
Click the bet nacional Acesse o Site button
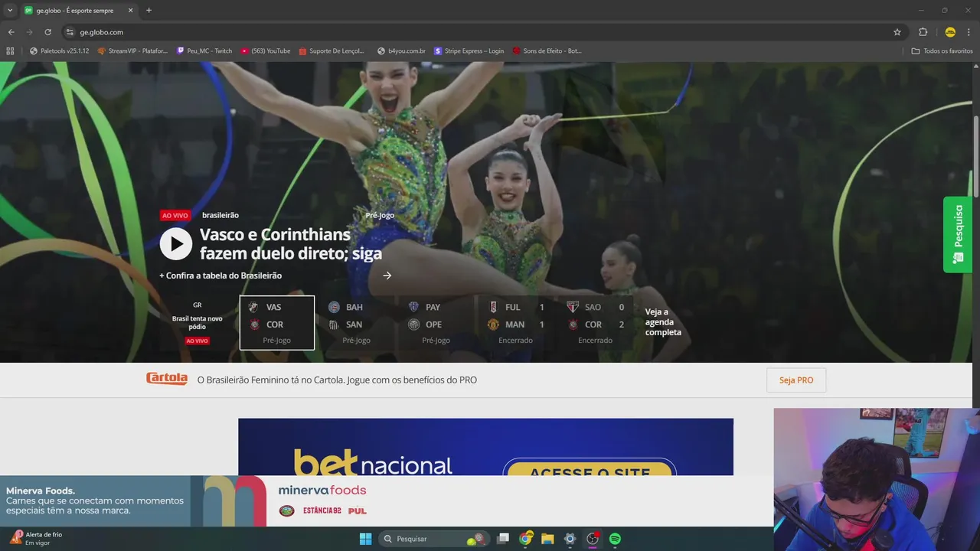(x=590, y=468)
